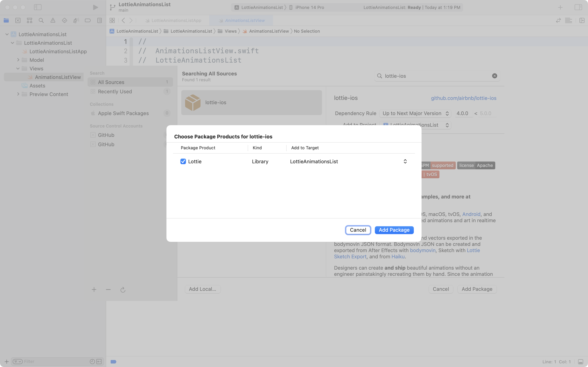This screenshot has height=367, width=588.
Task: Open the Issue navigator warning triangle
Action: pos(53,20)
